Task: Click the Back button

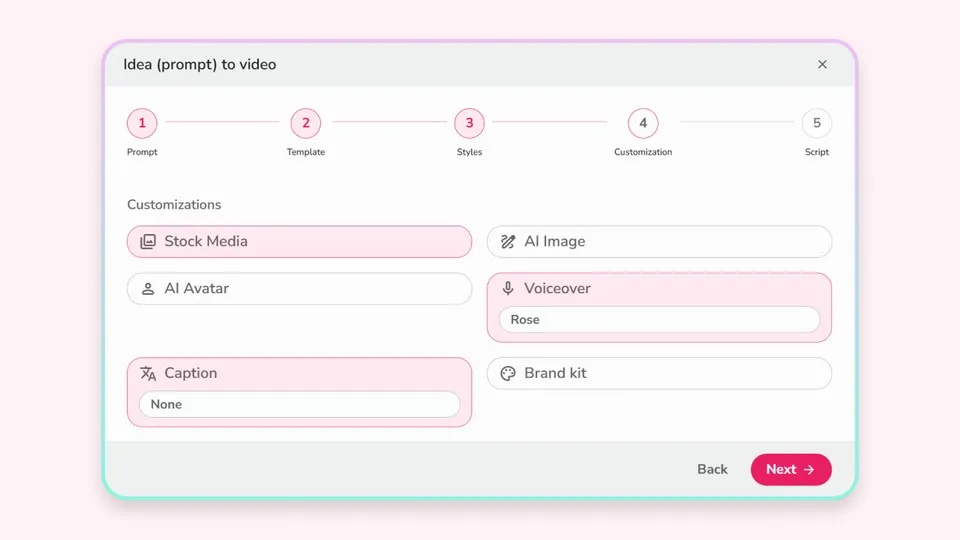Action: tap(712, 470)
